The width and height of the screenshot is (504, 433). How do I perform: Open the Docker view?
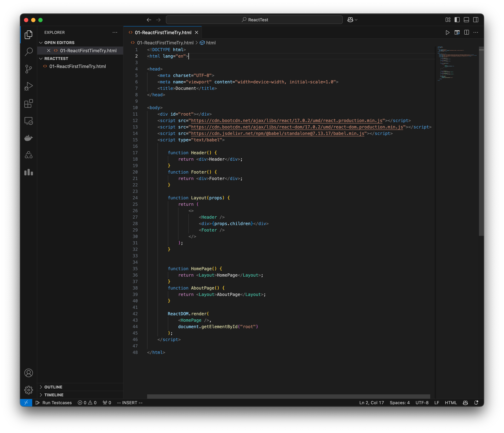(x=28, y=138)
